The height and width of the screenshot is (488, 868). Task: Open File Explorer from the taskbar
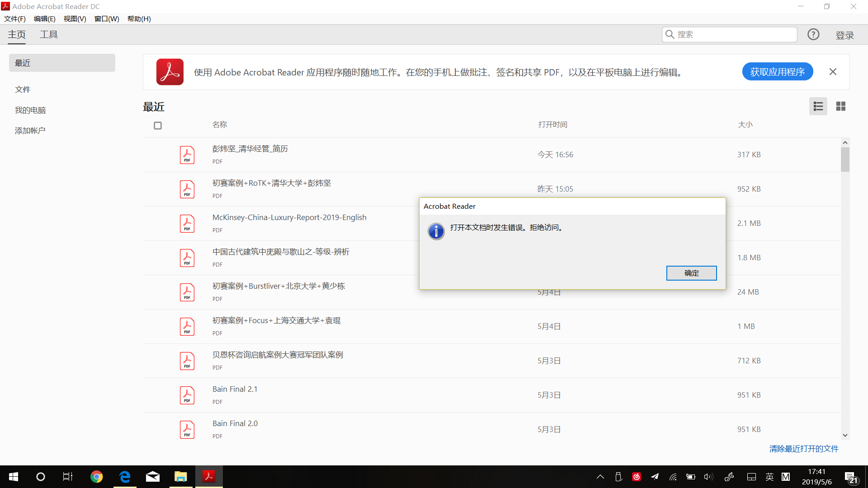coord(181,477)
